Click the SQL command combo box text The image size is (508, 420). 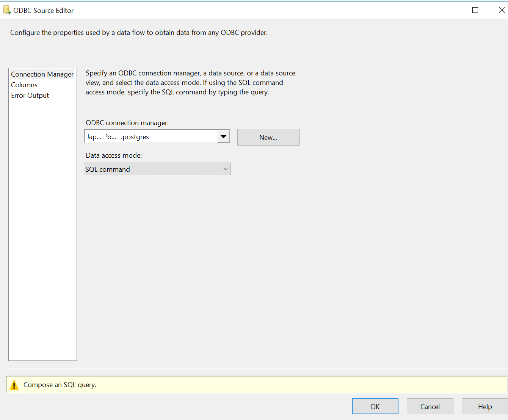(x=108, y=169)
